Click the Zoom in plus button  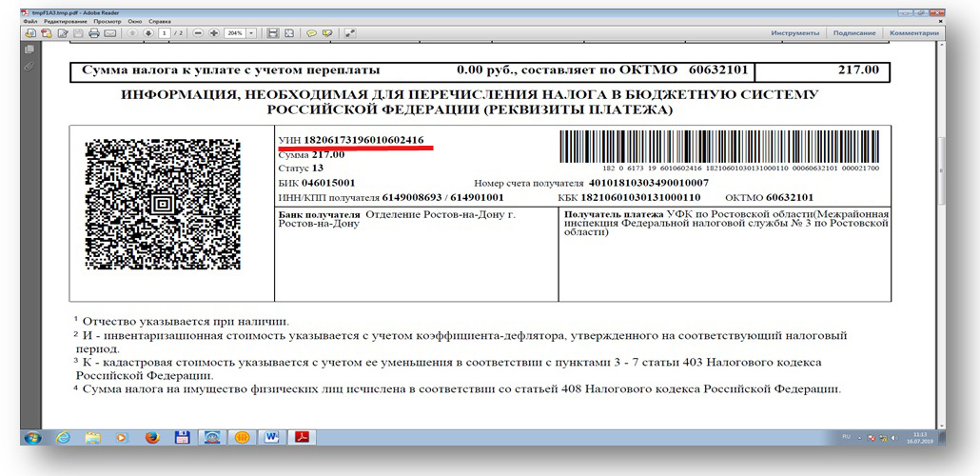point(214,33)
